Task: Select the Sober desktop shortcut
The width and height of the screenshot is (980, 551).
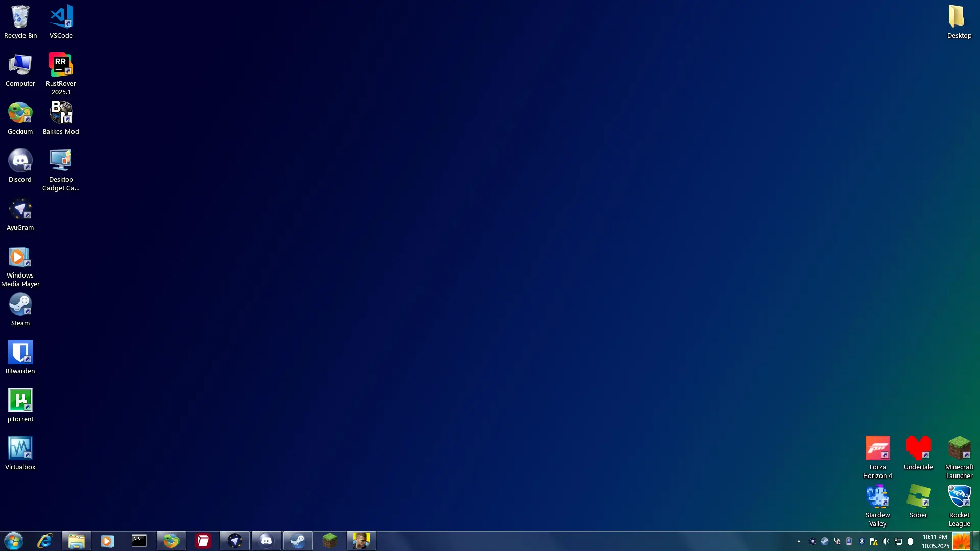Action: (918, 502)
